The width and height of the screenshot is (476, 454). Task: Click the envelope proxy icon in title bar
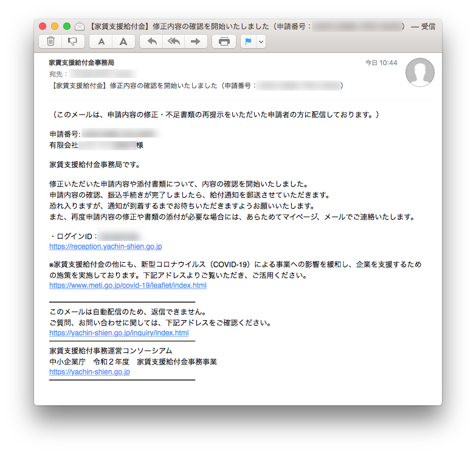click(x=80, y=27)
